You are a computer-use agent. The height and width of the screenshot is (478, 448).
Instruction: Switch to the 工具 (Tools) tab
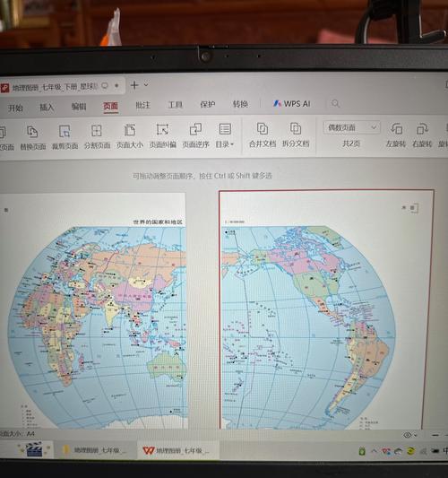pos(175,105)
